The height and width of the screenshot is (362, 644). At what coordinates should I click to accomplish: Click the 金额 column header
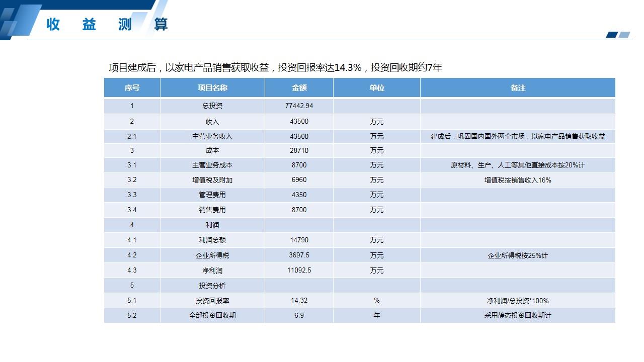tap(299, 87)
